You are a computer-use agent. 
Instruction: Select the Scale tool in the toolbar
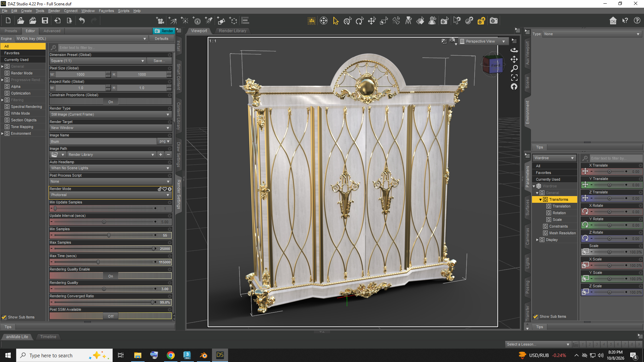pos(384,21)
